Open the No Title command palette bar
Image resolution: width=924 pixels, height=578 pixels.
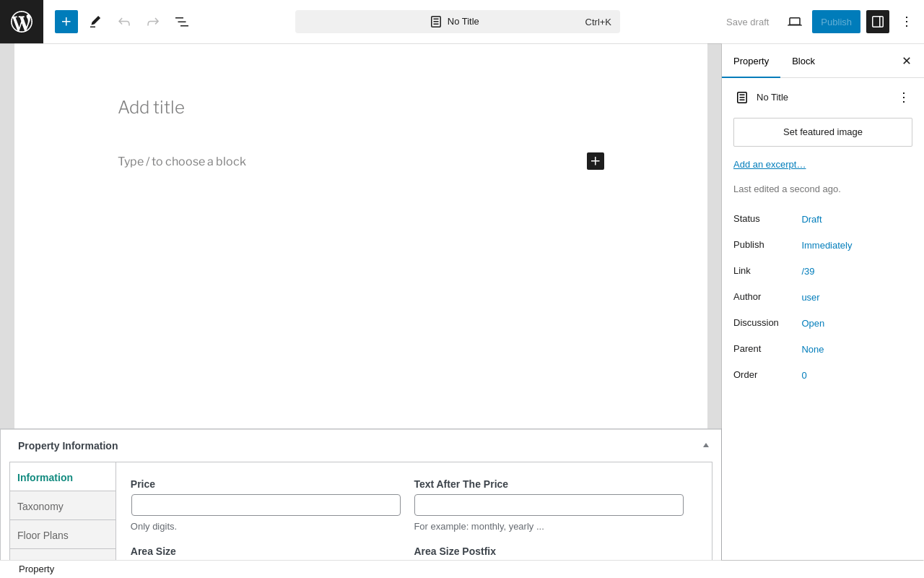(458, 22)
